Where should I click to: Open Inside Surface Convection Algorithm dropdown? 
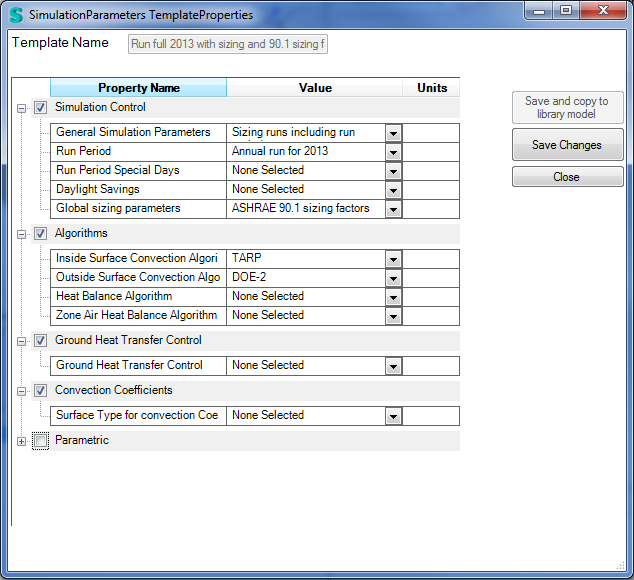pyautogui.click(x=393, y=259)
